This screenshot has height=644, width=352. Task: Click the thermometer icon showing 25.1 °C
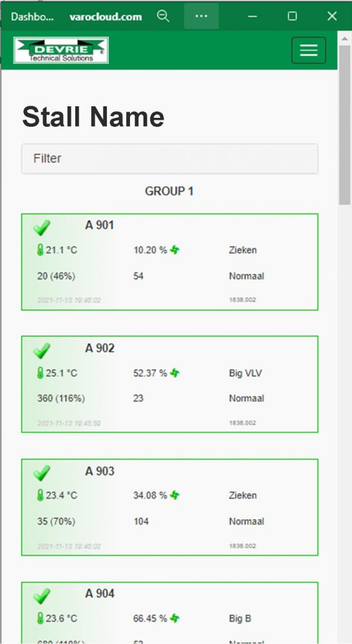point(40,373)
